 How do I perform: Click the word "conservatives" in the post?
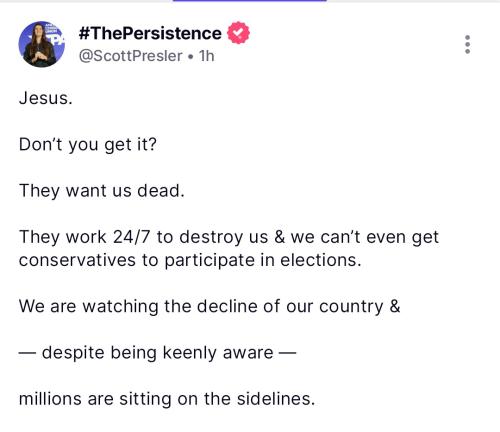pyautogui.click(x=77, y=260)
